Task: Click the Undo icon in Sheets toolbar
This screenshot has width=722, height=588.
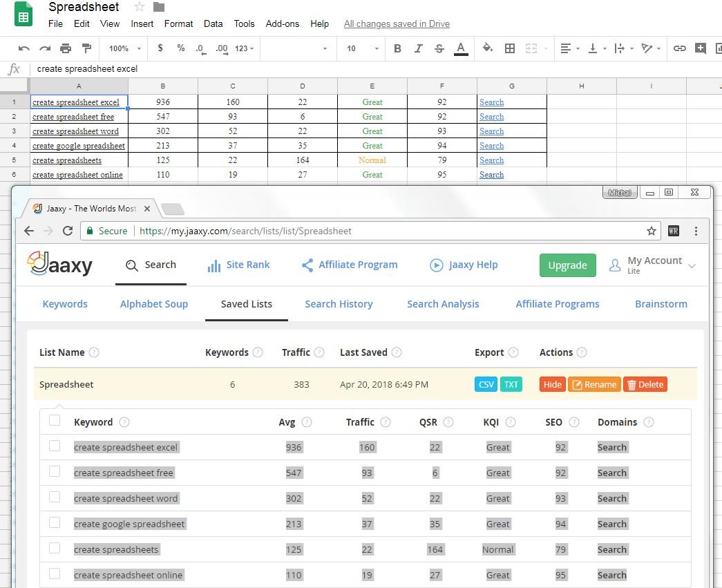Action: click(x=24, y=48)
